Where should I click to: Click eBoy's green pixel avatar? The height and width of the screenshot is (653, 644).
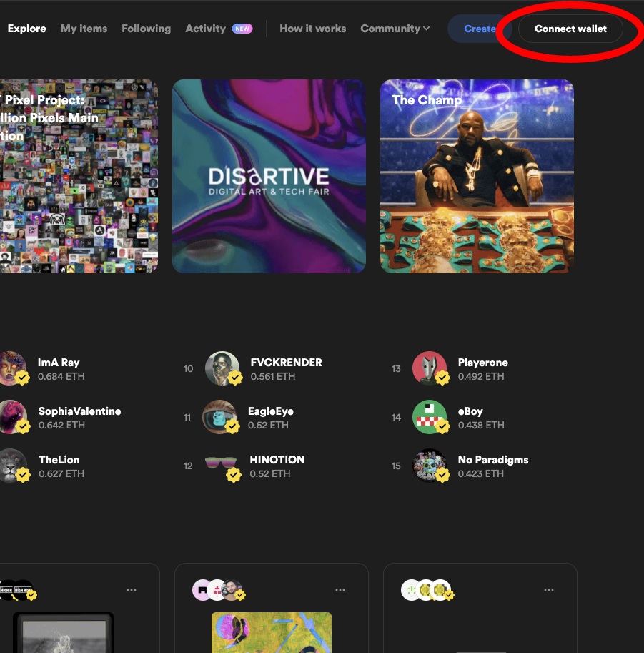pyautogui.click(x=430, y=417)
